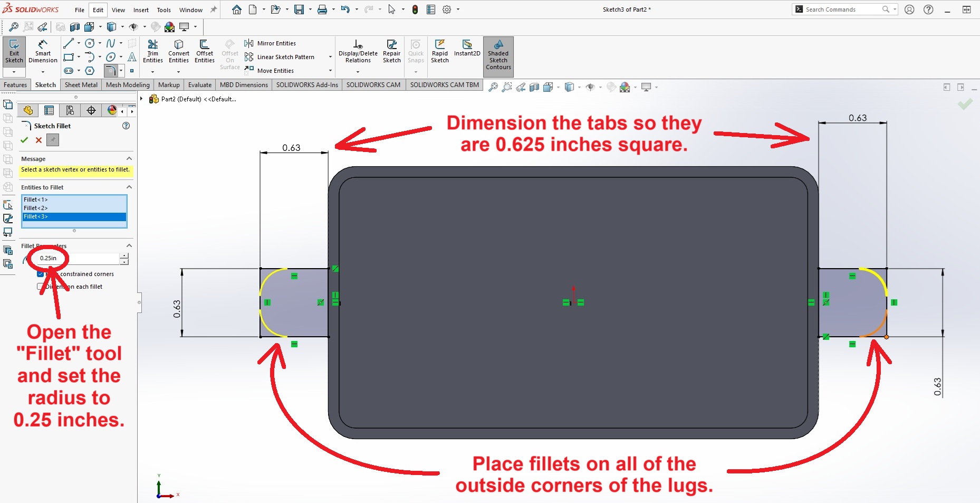Image resolution: width=980 pixels, height=503 pixels.
Task: Toggle Shaded Sketch Contours
Action: pyautogui.click(x=498, y=55)
